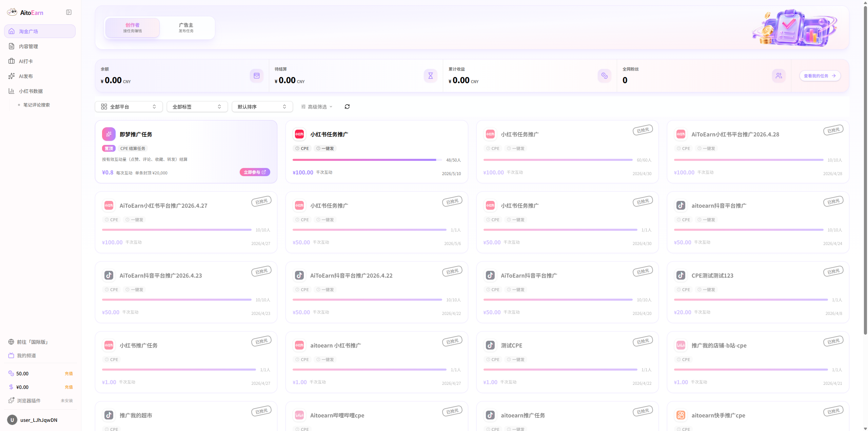Switch to 广告主 tab

tap(186, 27)
